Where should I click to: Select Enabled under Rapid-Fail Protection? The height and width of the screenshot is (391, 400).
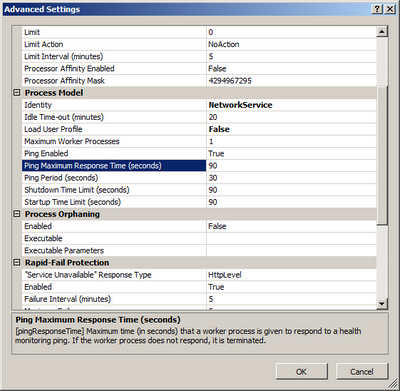(x=114, y=287)
